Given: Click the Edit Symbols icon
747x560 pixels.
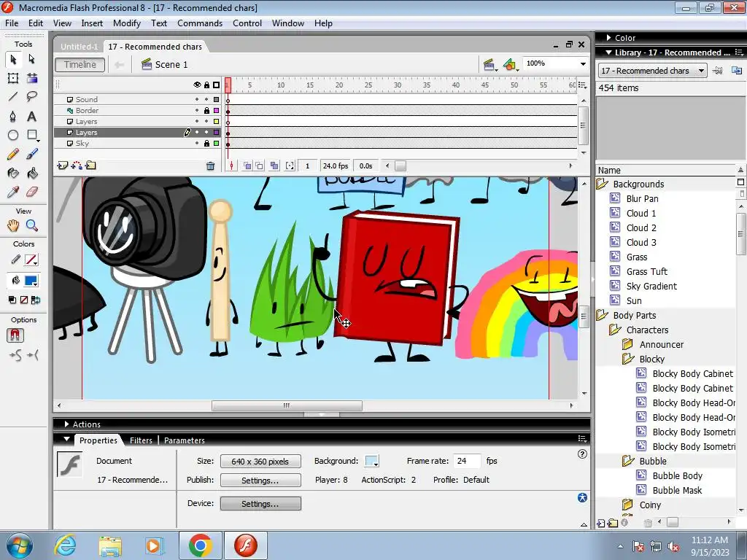Looking at the screenshot, I should tap(510, 64).
